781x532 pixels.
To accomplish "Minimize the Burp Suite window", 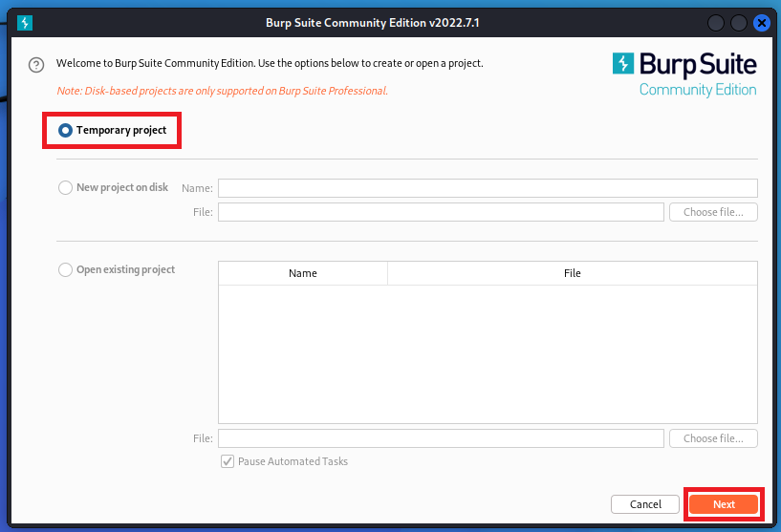I will pos(716,23).
